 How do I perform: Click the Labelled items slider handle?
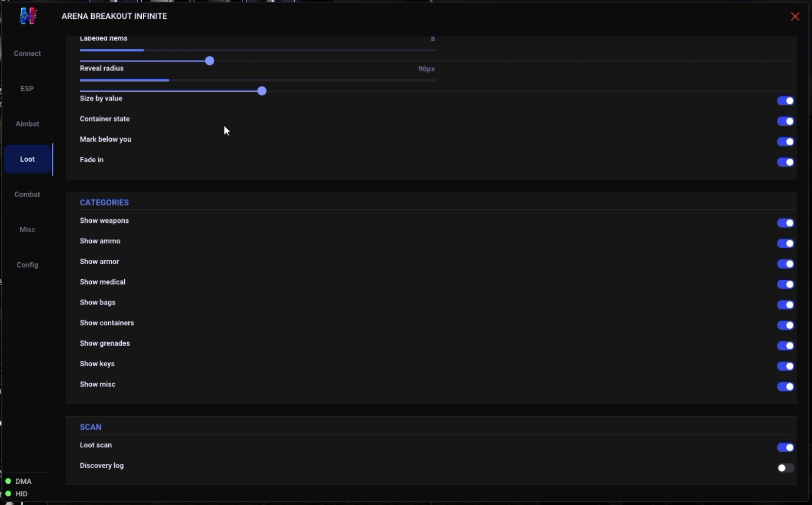(x=209, y=61)
